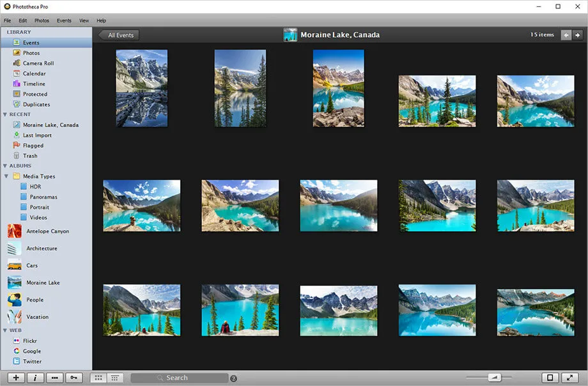Enable the thumbnail grid view mode
This screenshot has width=588, height=386.
(98, 378)
